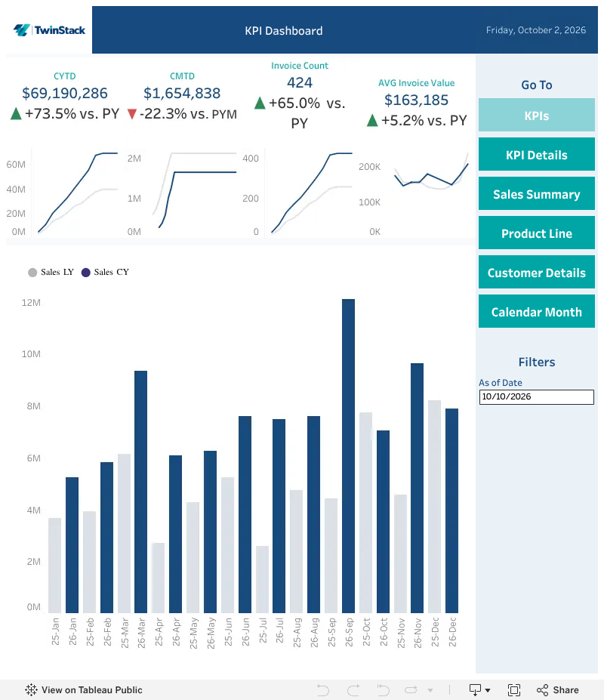
Task: Click the CYTD line sparkline chart
Action: click(78, 193)
